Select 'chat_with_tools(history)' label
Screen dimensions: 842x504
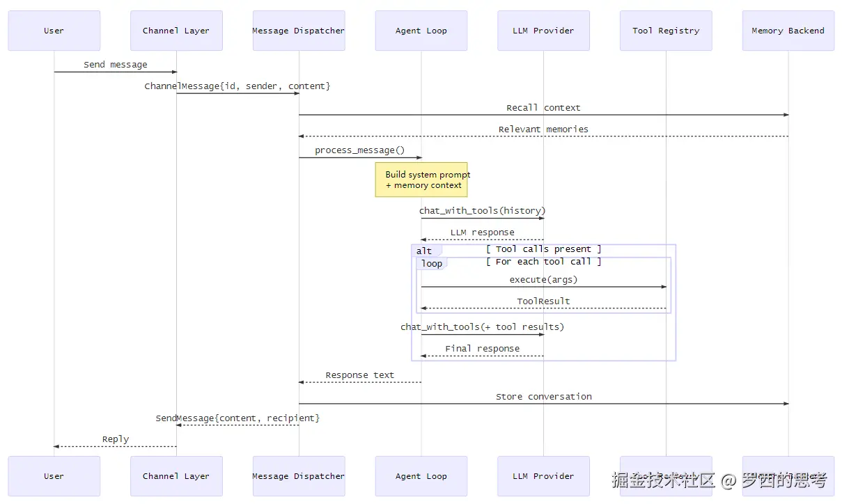coord(483,211)
